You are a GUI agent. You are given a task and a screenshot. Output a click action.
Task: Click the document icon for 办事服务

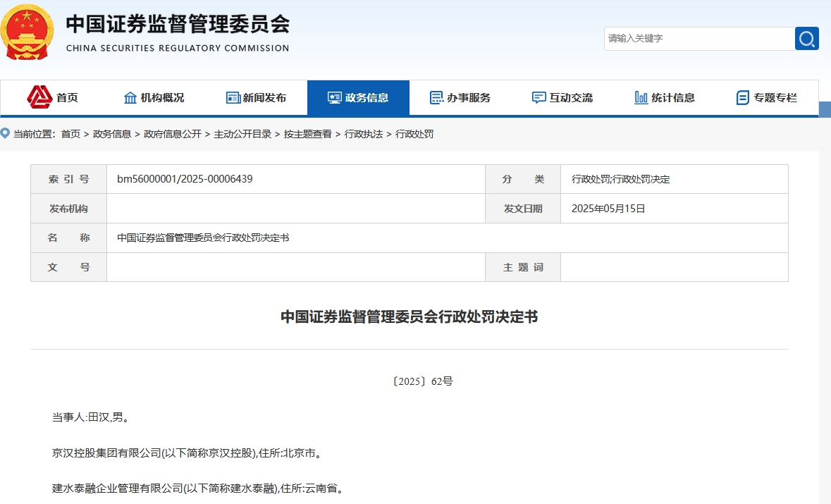[x=436, y=97]
